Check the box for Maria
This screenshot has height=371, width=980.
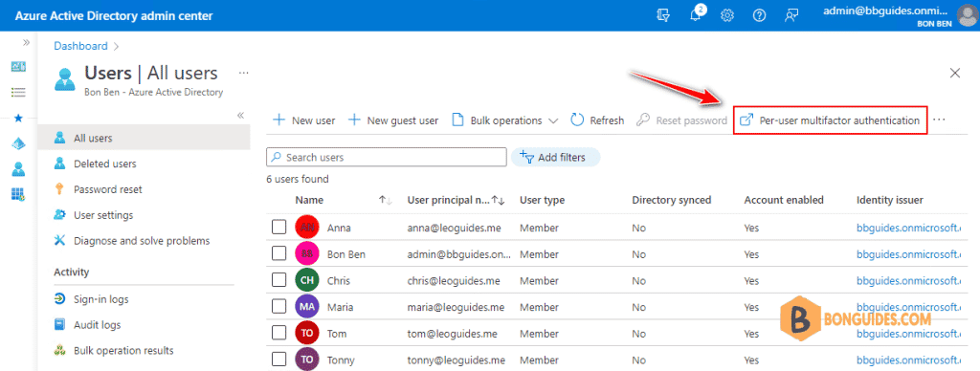tap(278, 307)
